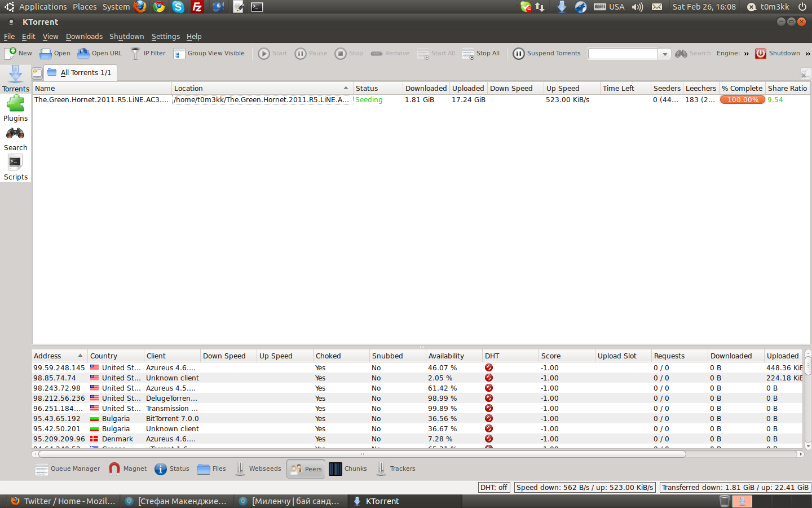812x508 pixels.
Task: Open the File menu
Action: pos(9,37)
